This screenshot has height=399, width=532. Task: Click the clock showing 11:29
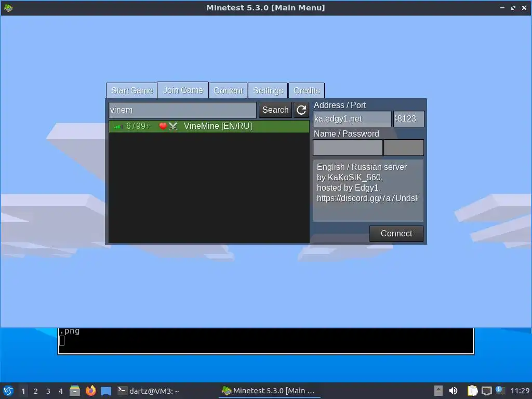click(520, 391)
